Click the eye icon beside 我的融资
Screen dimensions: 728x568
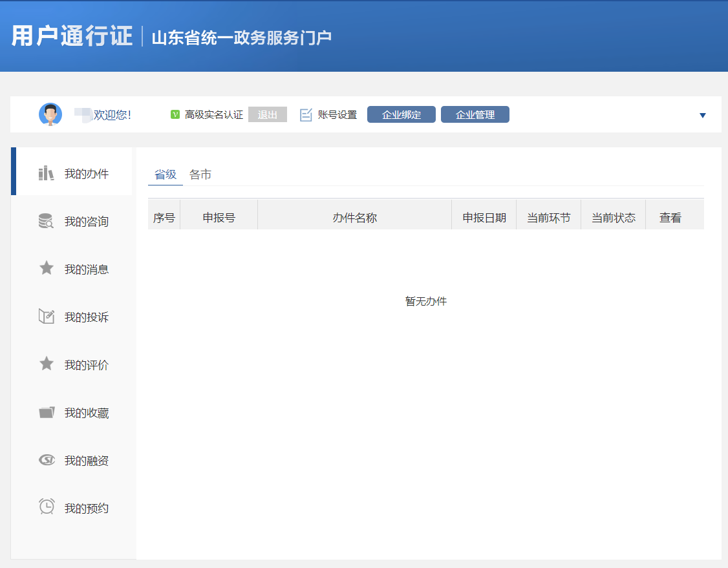[x=47, y=460]
